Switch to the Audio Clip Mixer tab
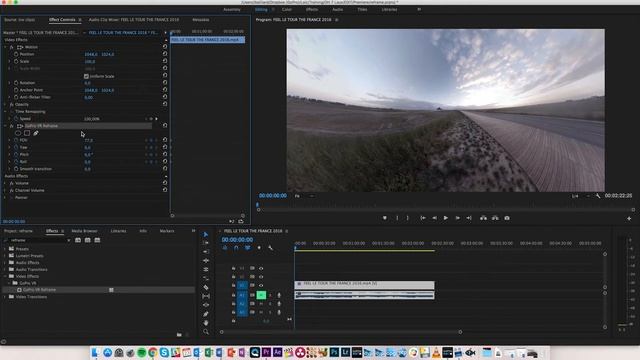The width and height of the screenshot is (640, 360). pyautogui.click(x=134, y=20)
